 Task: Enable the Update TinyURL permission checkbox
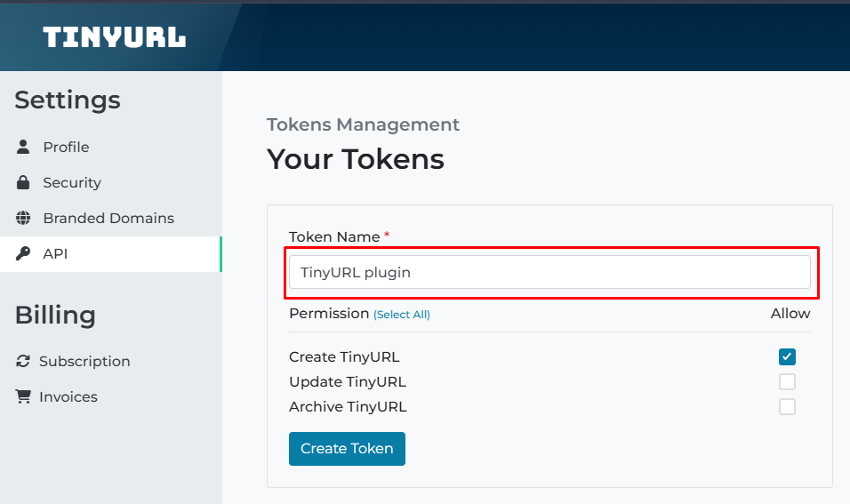787,382
